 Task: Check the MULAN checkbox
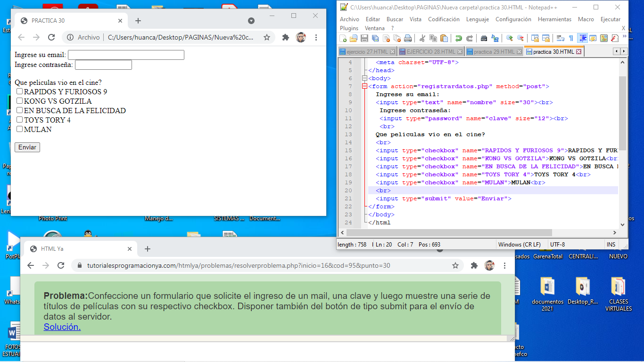pyautogui.click(x=19, y=129)
